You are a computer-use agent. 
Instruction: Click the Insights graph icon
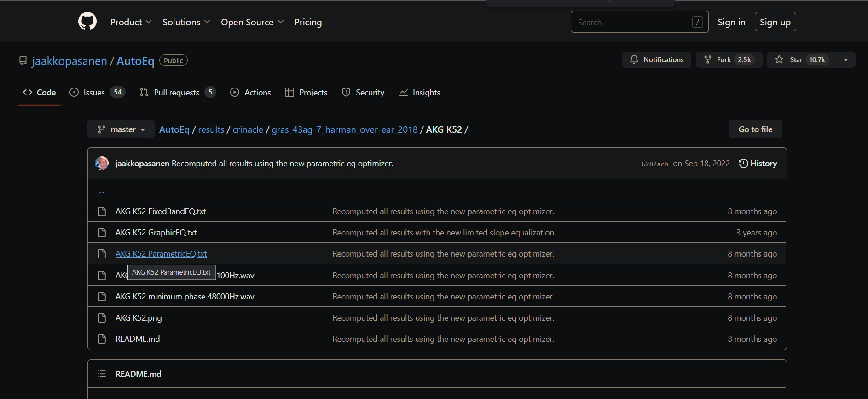click(x=403, y=92)
